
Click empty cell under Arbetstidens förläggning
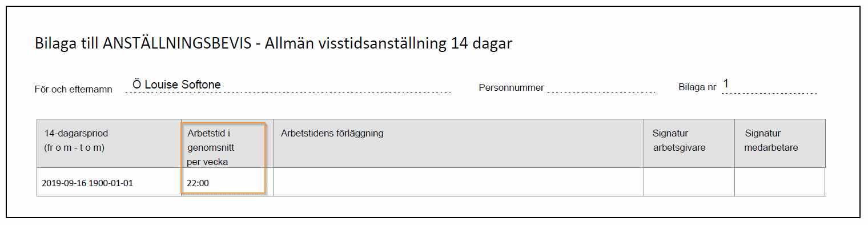coord(459,182)
